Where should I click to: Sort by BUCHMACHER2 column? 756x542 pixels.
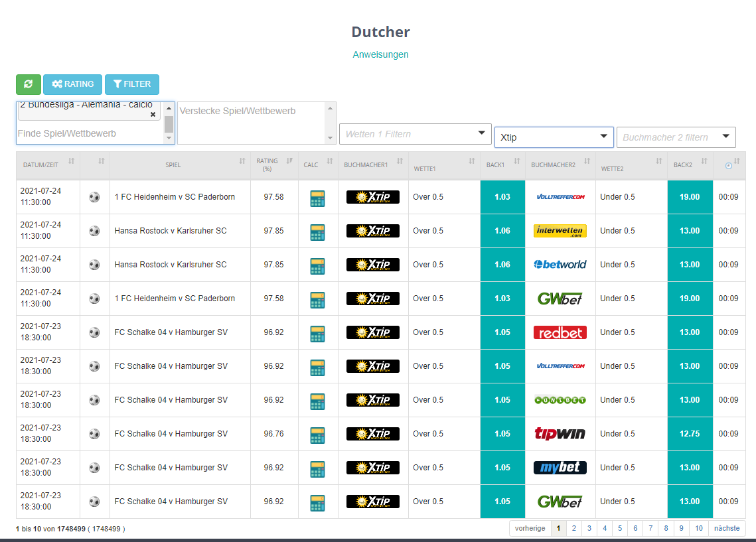[587, 161]
